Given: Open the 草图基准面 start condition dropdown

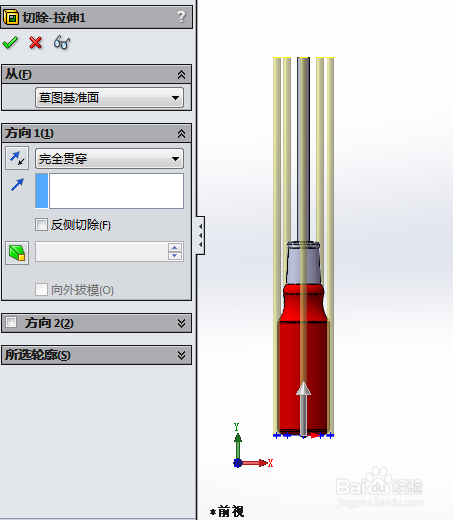Looking at the screenshot, I should coord(109,98).
